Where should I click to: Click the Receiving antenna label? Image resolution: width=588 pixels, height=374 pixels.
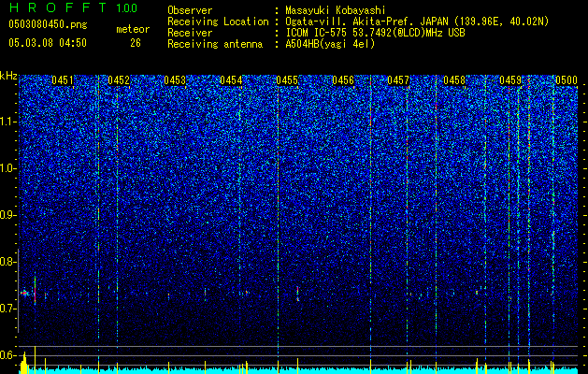click(215, 44)
